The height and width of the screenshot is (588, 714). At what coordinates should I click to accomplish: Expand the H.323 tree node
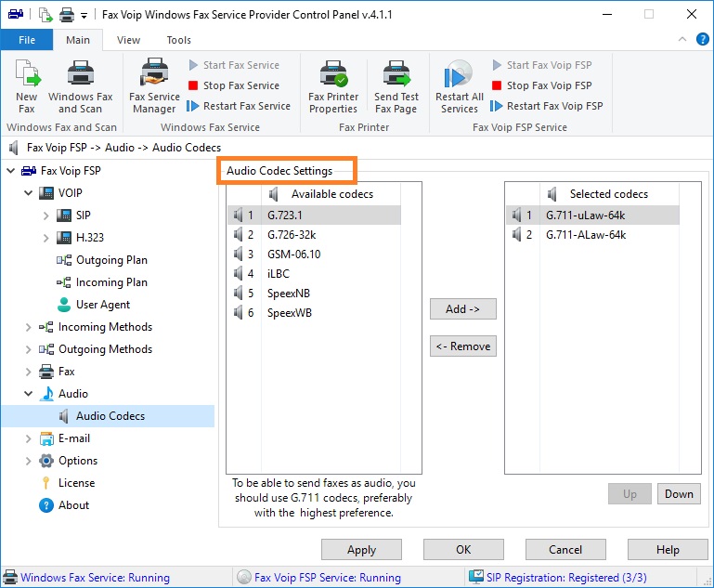pos(46,238)
